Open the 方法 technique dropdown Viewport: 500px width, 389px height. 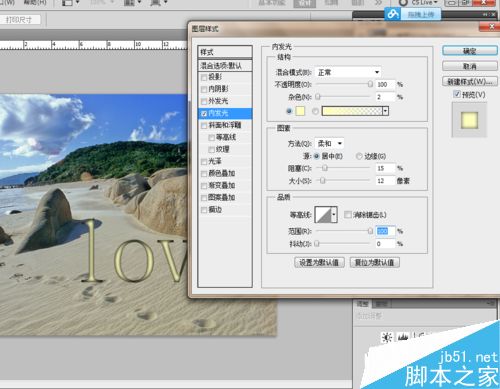tap(329, 143)
